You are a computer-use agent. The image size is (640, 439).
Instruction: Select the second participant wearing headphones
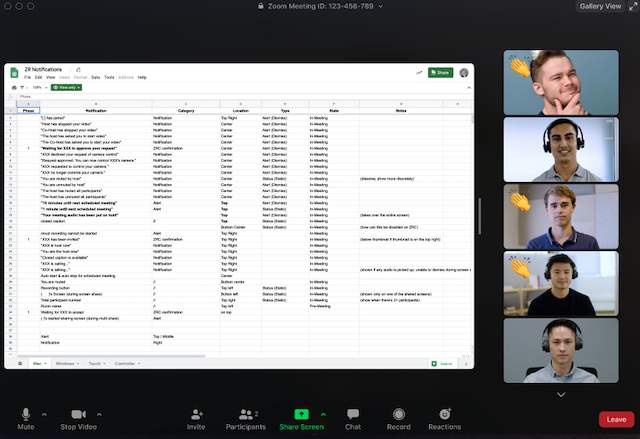pos(561,149)
